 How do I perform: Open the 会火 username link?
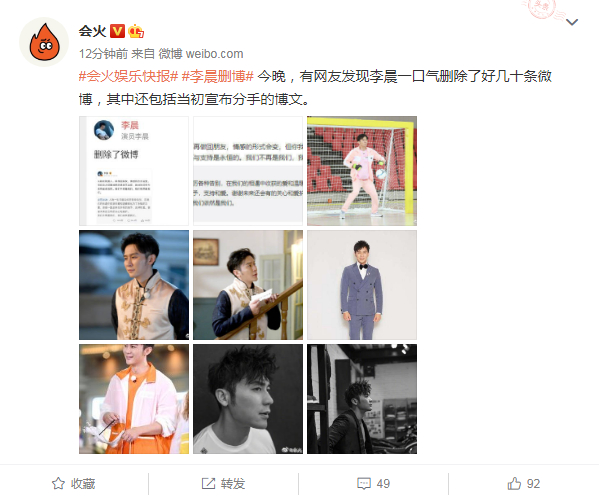[92, 31]
